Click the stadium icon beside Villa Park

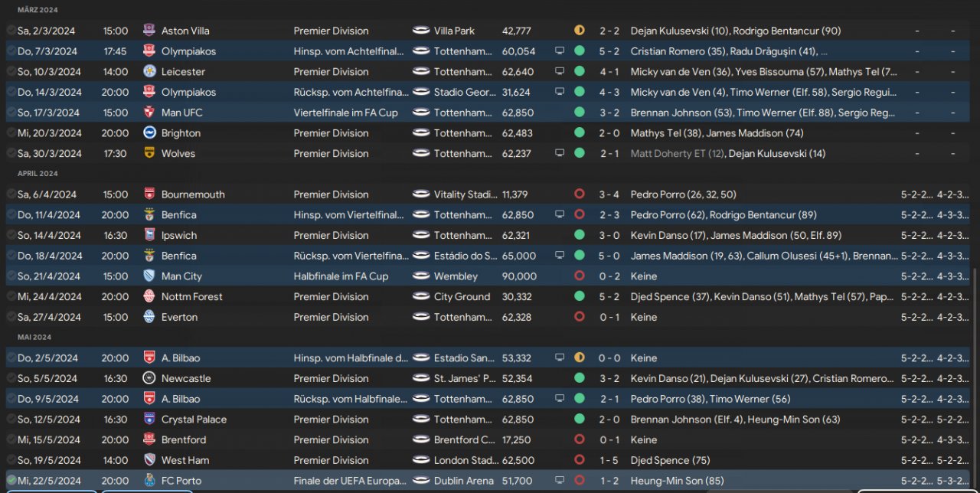pyautogui.click(x=420, y=31)
